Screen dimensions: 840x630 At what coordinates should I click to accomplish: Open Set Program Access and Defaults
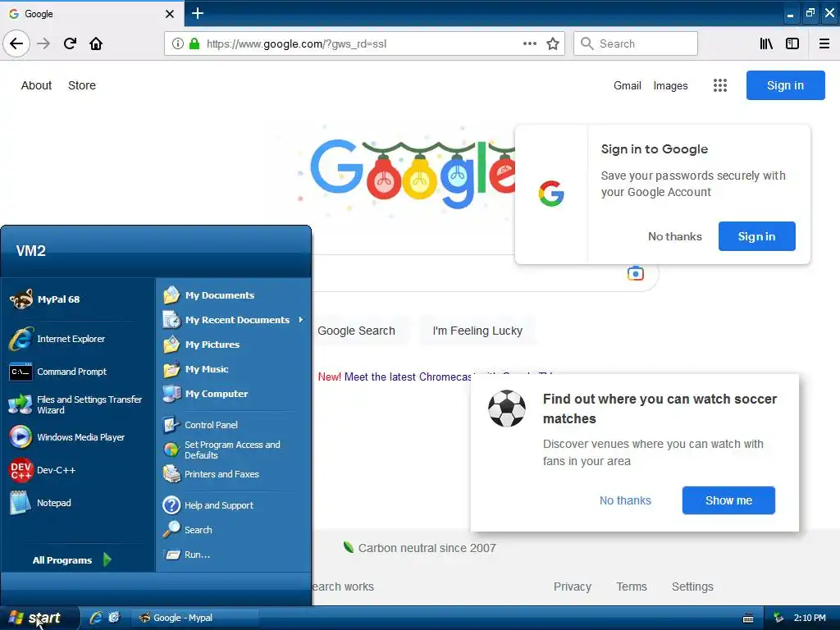234,450
